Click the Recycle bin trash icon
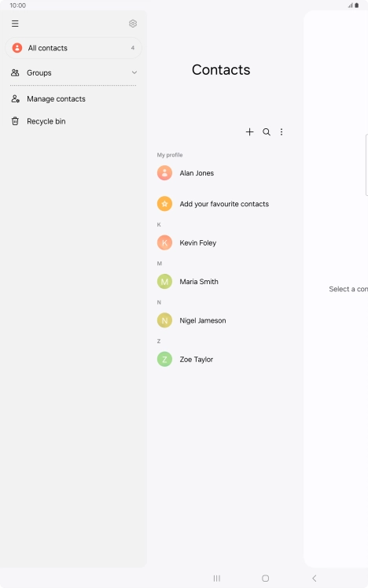 (x=15, y=121)
